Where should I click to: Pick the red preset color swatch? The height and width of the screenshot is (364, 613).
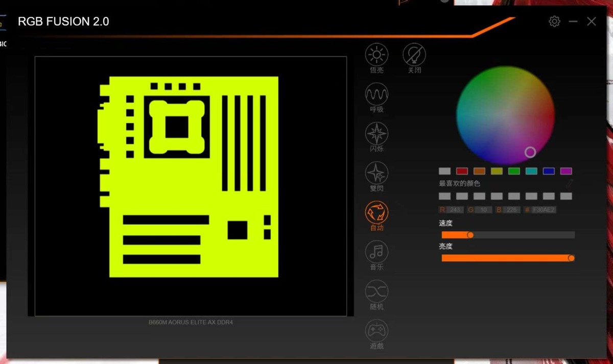click(x=462, y=171)
